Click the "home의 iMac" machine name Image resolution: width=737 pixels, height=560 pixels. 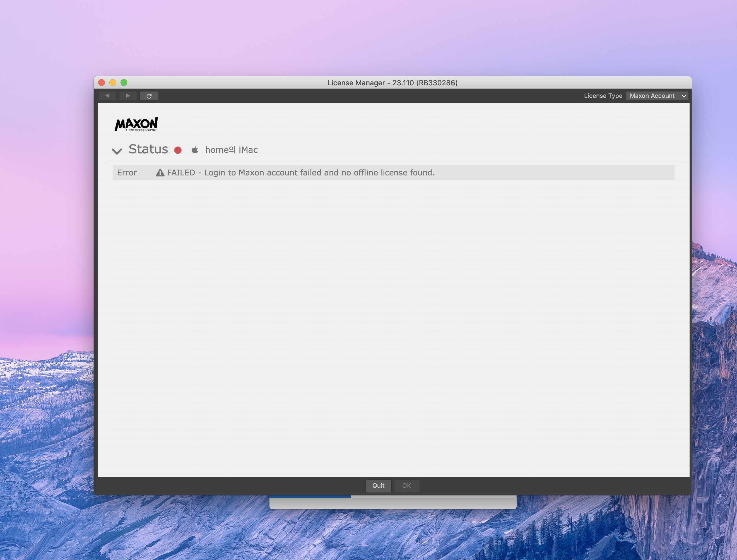click(231, 150)
